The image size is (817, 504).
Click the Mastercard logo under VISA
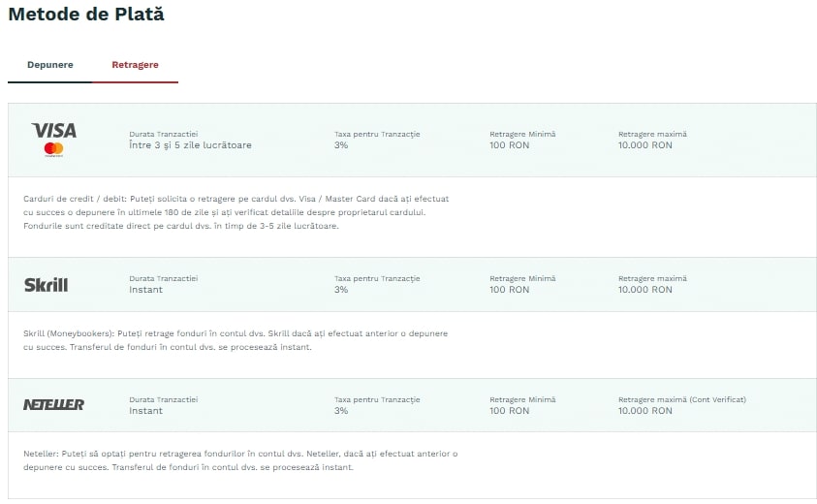(53, 149)
